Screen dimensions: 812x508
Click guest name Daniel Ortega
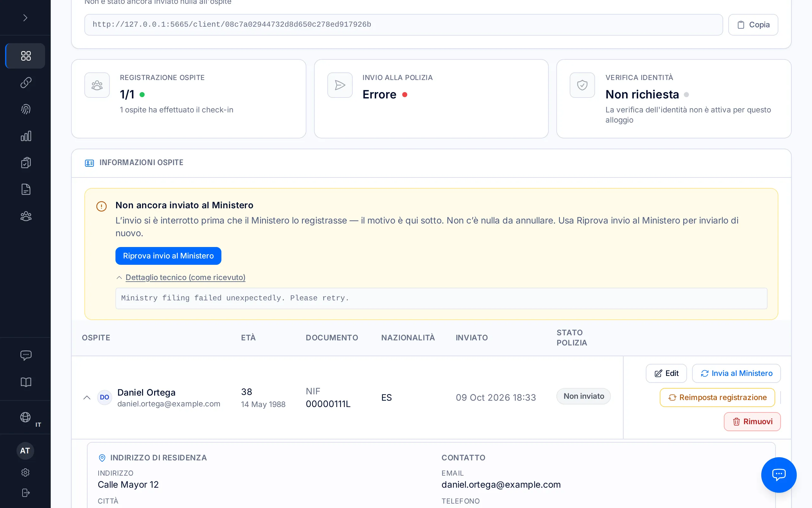[x=146, y=392]
